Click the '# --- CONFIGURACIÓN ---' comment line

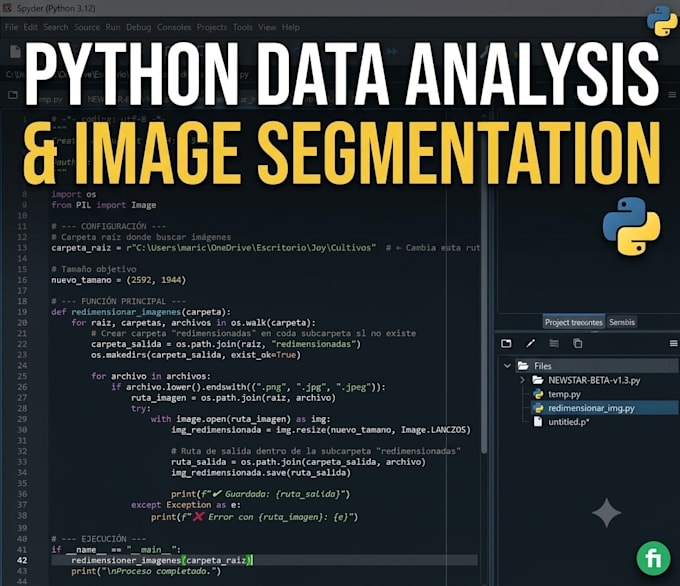[108, 226]
